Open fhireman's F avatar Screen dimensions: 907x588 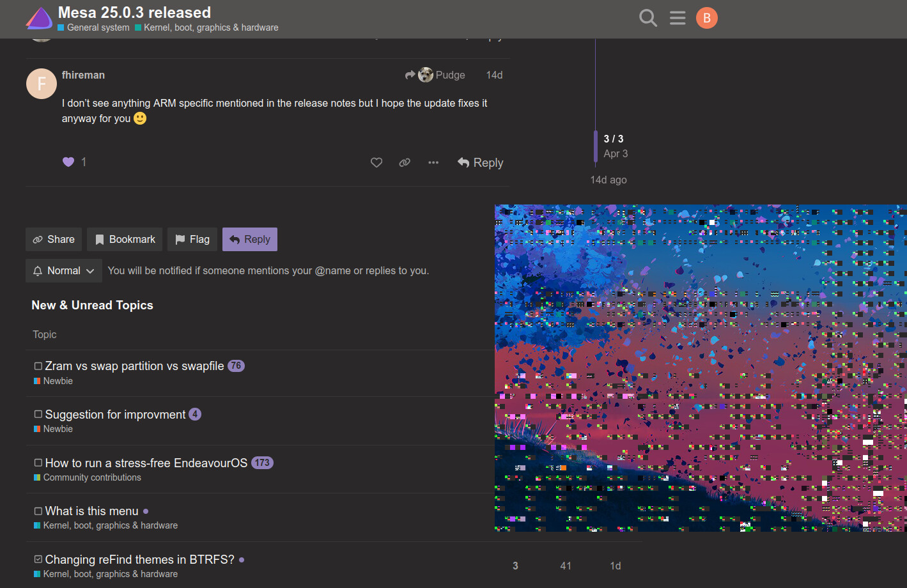(42, 84)
